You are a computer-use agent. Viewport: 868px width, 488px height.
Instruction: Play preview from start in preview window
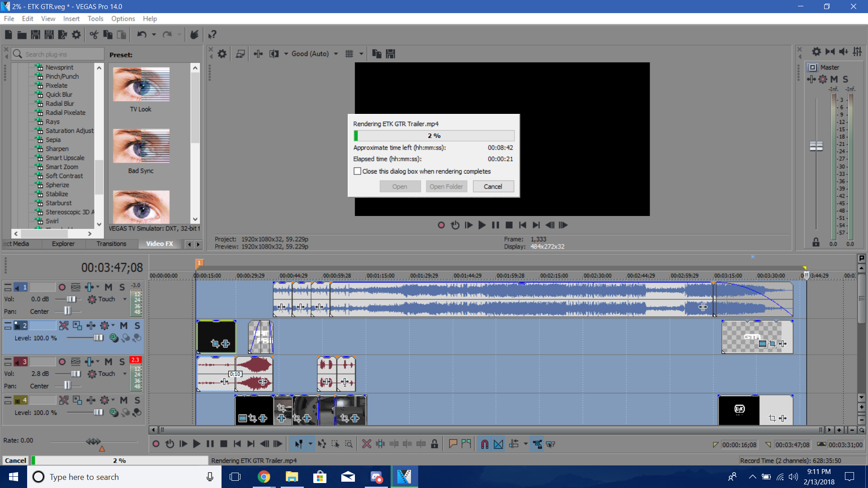(x=469, y=225)
